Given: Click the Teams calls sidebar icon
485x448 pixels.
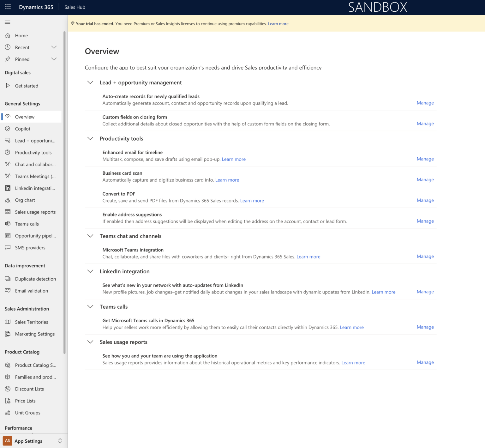Looking at the screenshot, I should click(x=8, y=224).
